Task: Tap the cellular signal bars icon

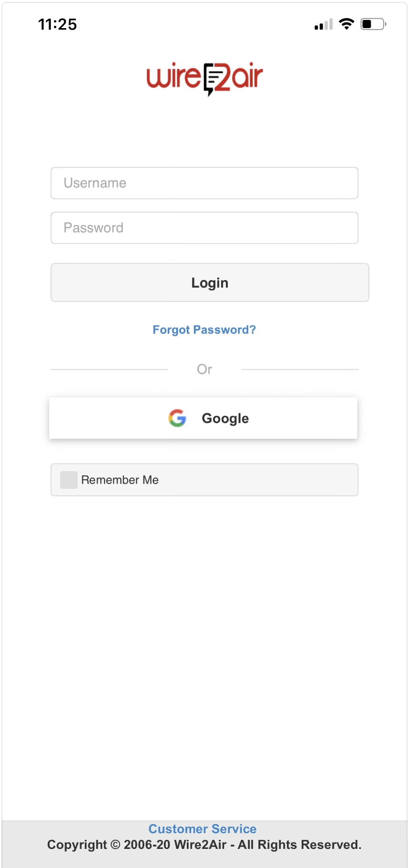Action: (324, 24)
